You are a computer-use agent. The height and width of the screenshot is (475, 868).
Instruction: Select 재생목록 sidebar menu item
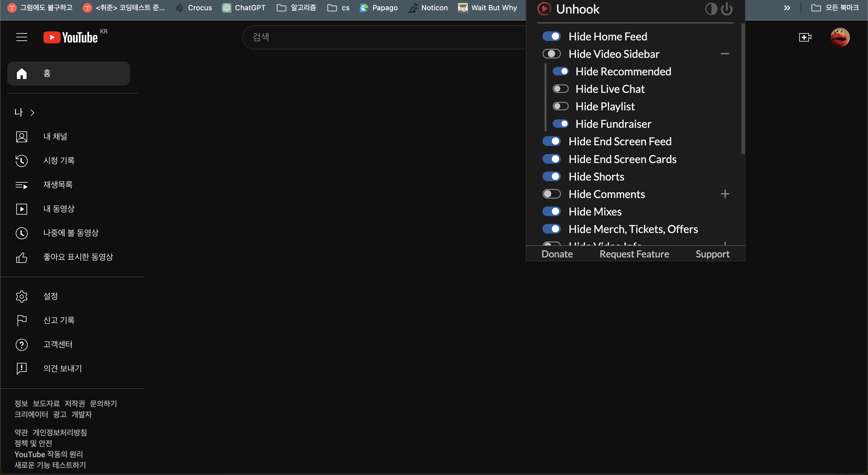click(58, 185)
